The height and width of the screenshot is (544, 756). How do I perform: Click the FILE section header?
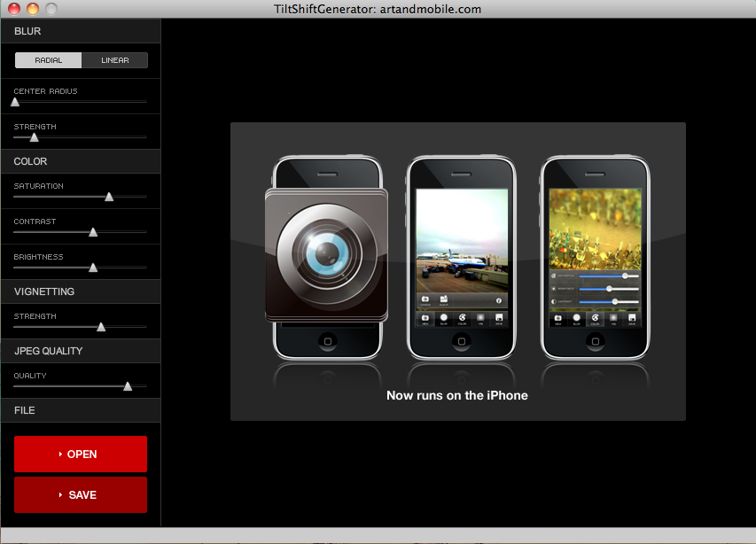(x=81, y=410)
